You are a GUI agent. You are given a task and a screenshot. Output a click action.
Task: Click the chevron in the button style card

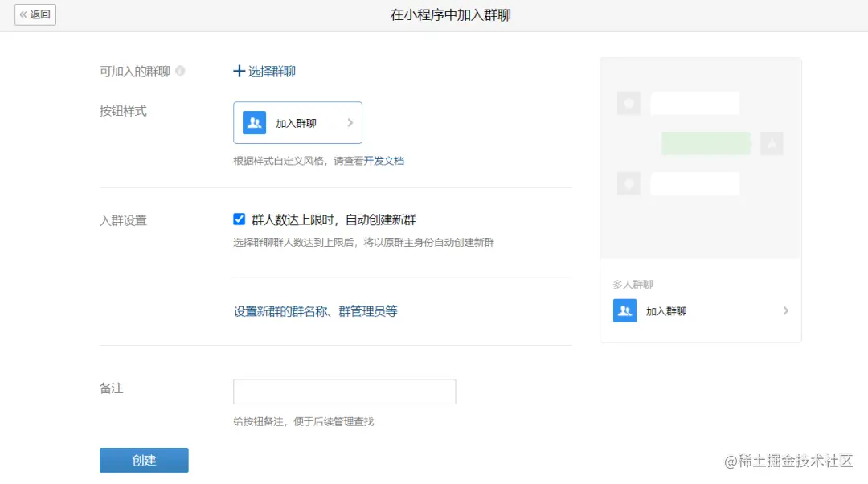tap(350, 123)
